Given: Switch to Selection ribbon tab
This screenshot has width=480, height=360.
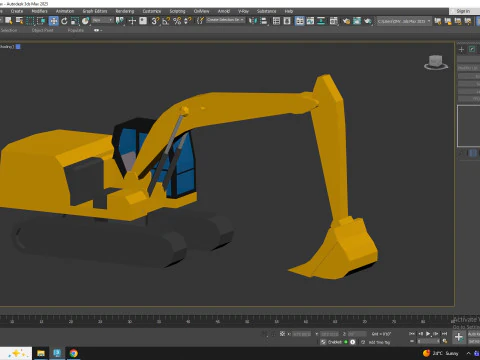Looking at the screenshot, I should [x=9, y=30].
